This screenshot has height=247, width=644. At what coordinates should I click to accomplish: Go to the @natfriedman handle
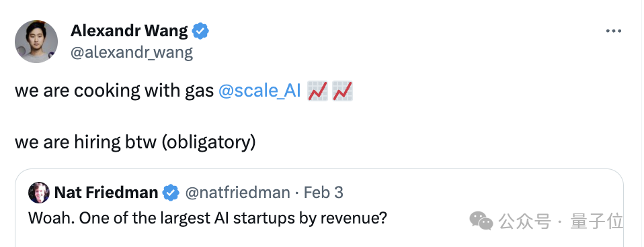pyautogui.click(x=237, y=193)
